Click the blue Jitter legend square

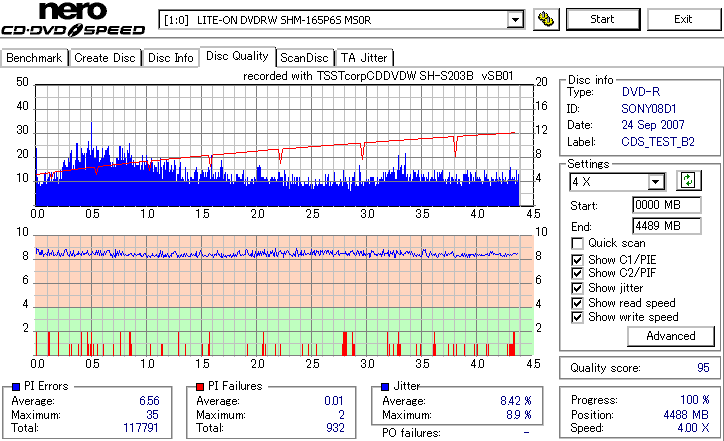coord(385,387)
